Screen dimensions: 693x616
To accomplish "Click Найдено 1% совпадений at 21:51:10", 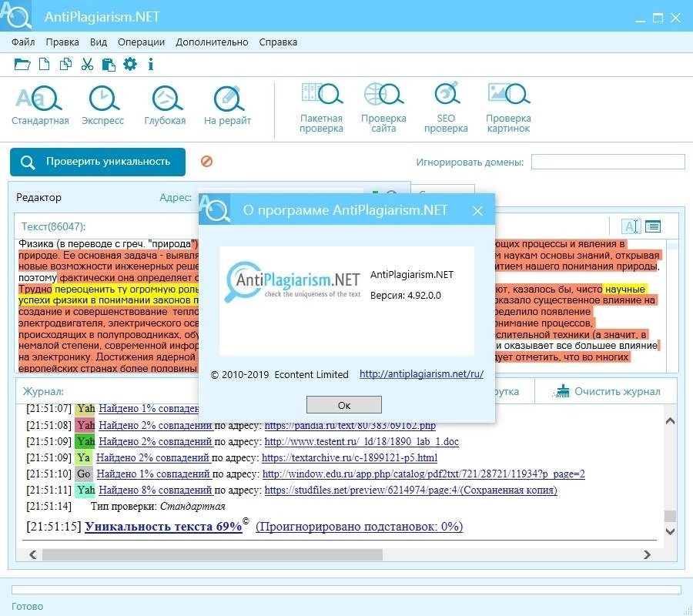I will point(154,474).
